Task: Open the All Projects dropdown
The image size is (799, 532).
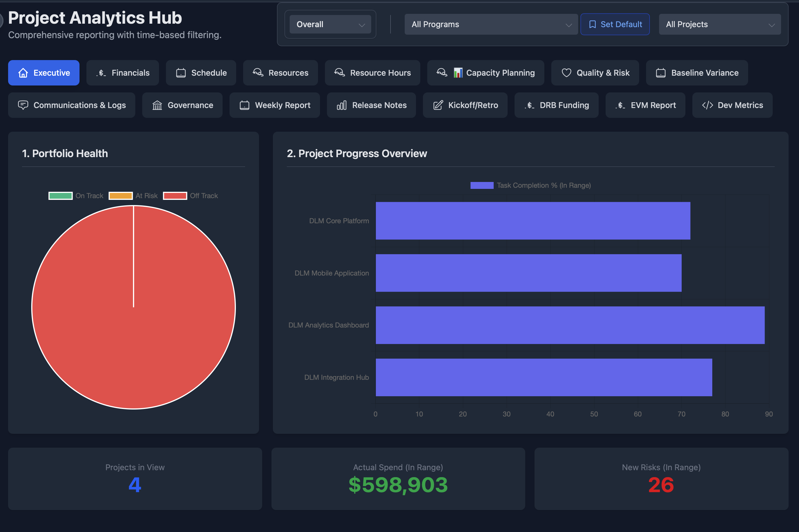Action: pyautogui.click(x=720, y=25)
